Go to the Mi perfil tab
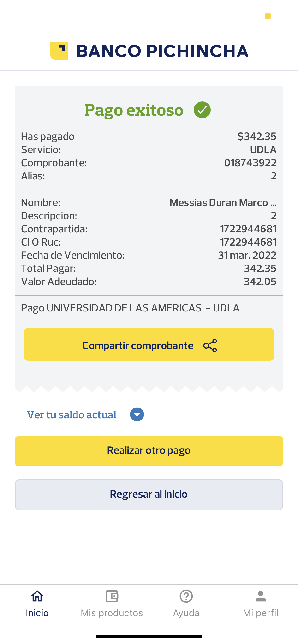This screenshot has height=644, width=298. pyautogui.click(x=260, y=603)
